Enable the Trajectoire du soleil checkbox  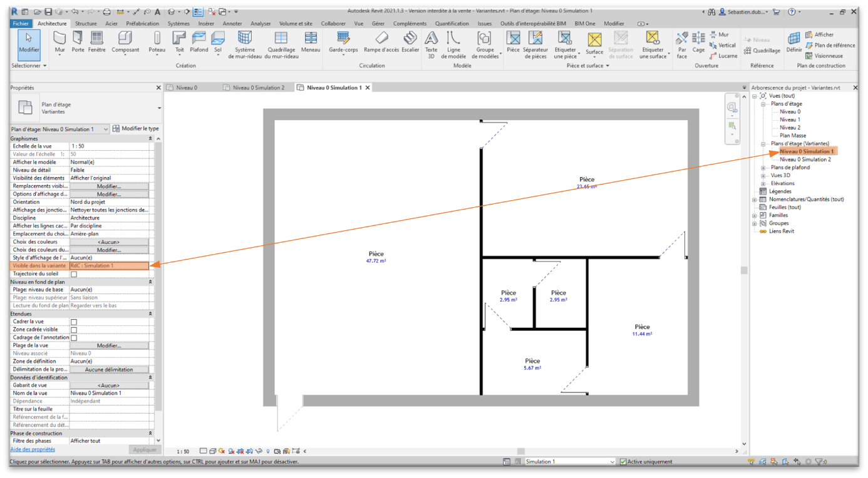(x=74, y=274)
